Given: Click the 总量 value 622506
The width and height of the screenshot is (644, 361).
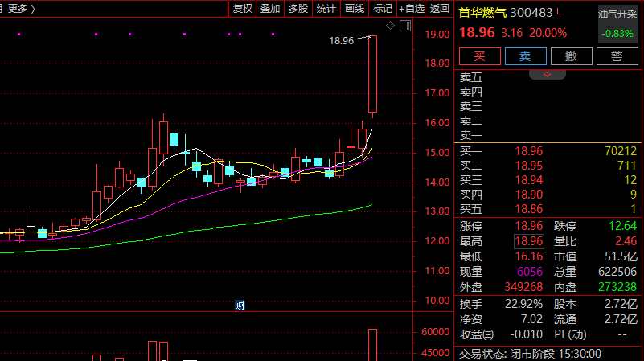Looking at the screenshot, I should 617,272.
